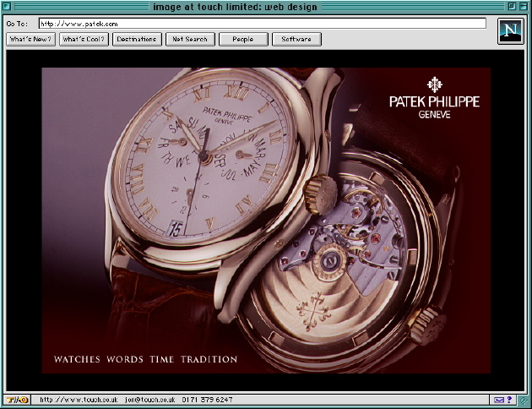
Task: Click the security key icon in status bar
Action: point(17,400)
